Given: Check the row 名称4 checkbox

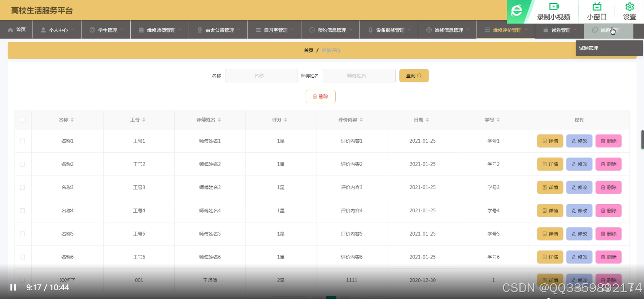Looking at the screenshot, I should [23, 210].
